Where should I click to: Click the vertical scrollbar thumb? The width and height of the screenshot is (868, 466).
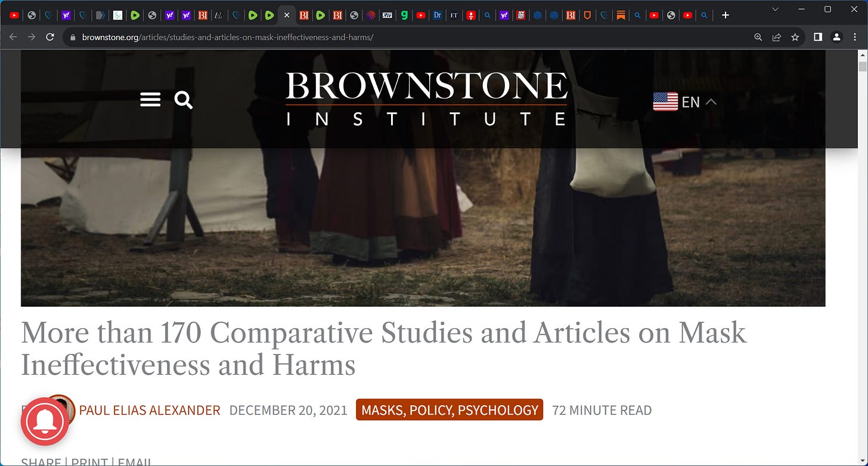pos(863,67)
